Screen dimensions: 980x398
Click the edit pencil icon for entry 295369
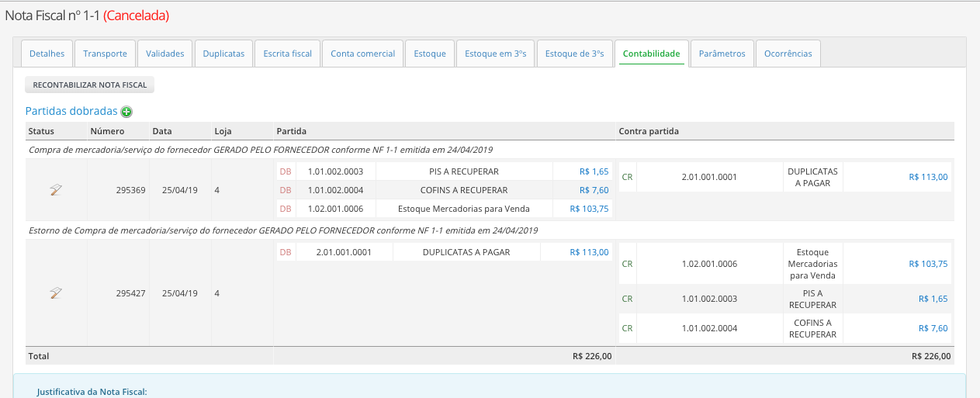pyautogui.click(x=56, y=190)
